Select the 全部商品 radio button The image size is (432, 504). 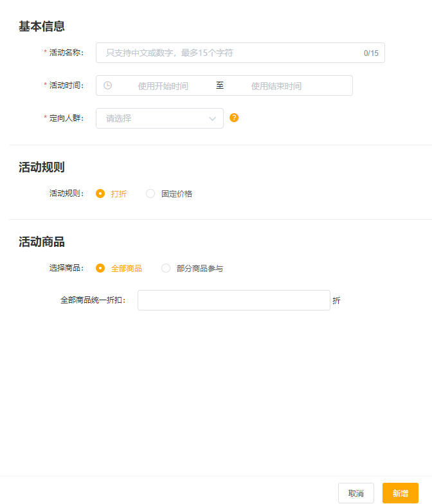point(100,268)
